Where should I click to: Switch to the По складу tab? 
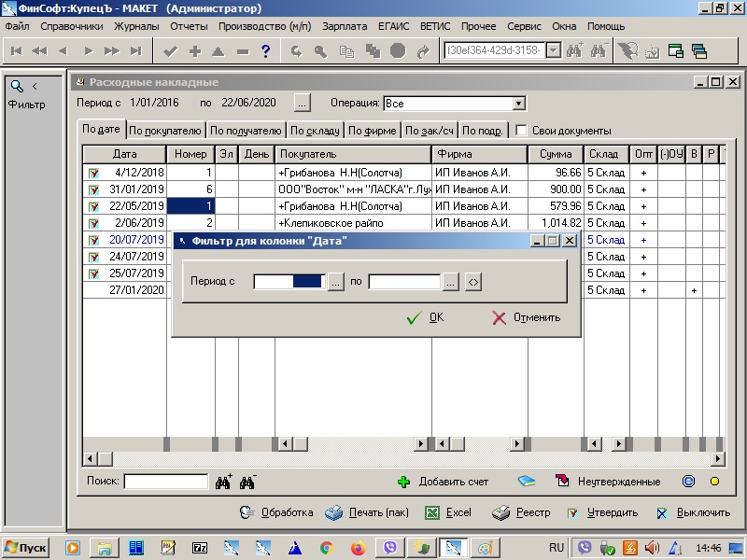click(315, 131)
